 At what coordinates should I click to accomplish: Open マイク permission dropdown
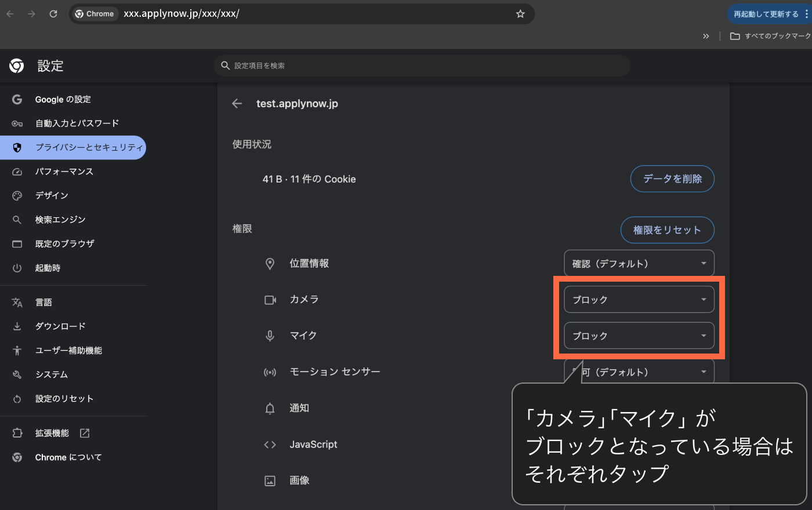(x=639, y=336)
